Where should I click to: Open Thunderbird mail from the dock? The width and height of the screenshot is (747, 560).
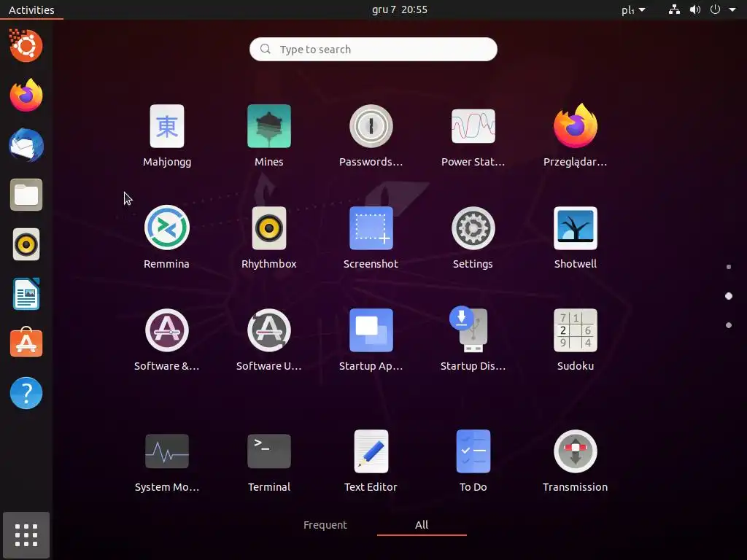[x=26, y=145]
